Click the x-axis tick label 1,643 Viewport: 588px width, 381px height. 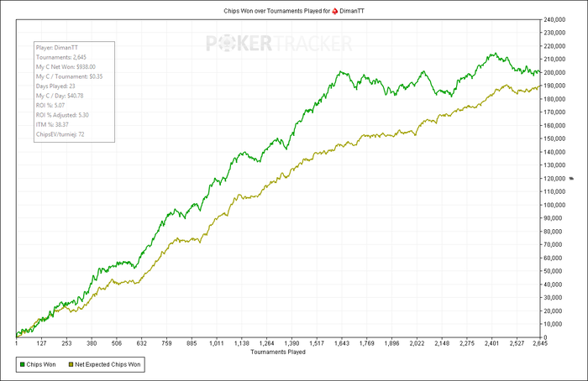342,343
